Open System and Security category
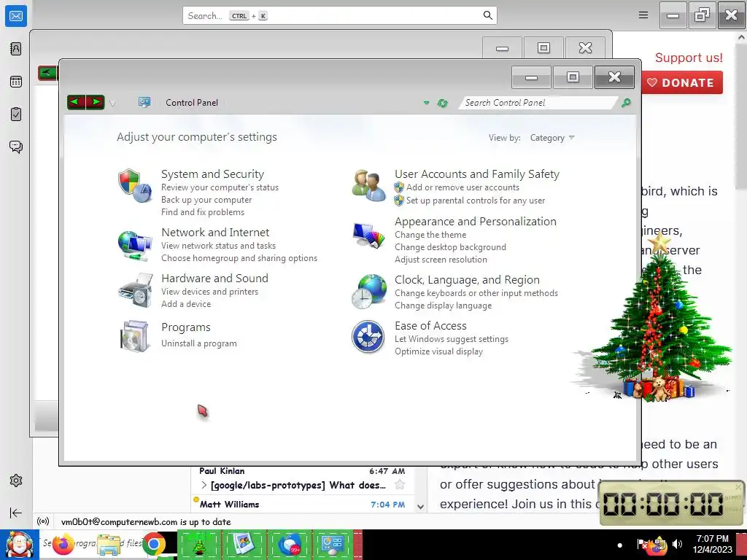This screenshot has height=560, width=747. [212, 174]
